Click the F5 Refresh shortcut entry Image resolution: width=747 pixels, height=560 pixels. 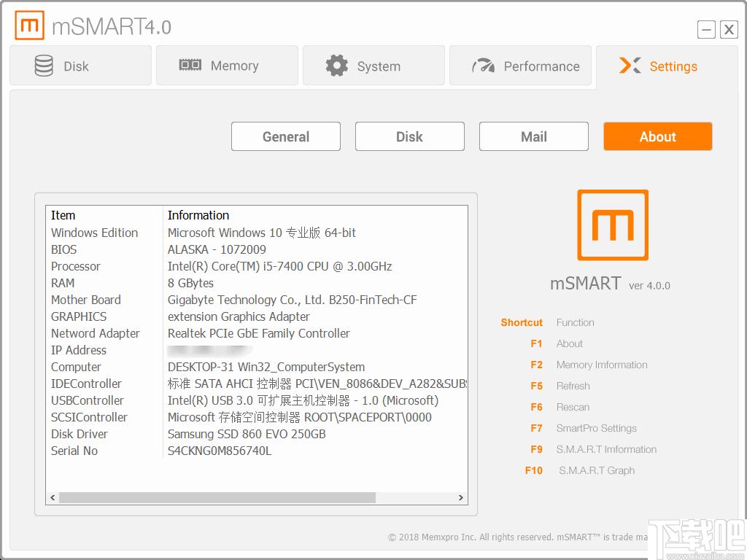pos(560,386)
